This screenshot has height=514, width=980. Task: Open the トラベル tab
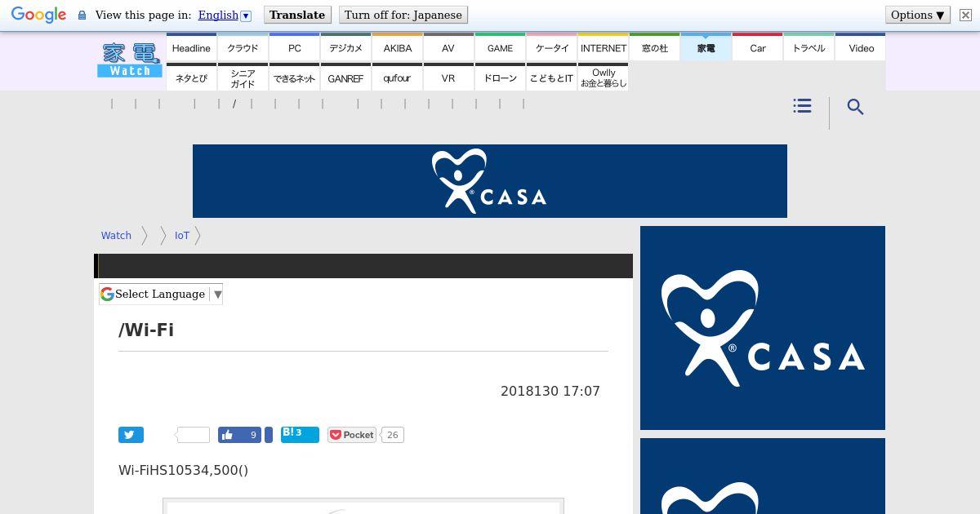(808, 47)
